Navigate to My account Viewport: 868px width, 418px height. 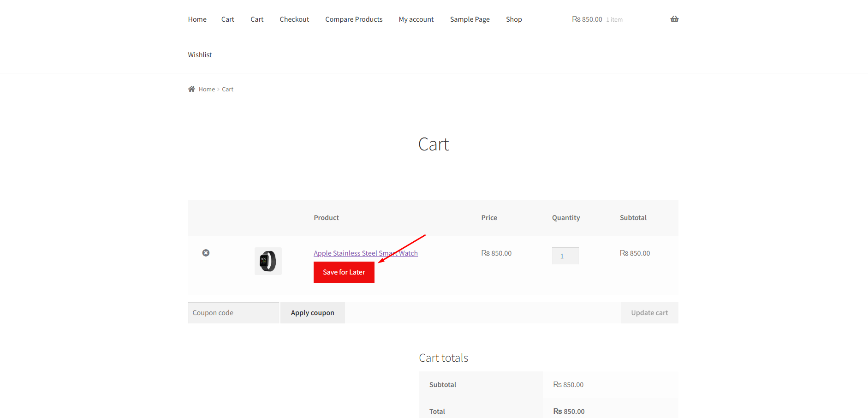click(416, 19)
